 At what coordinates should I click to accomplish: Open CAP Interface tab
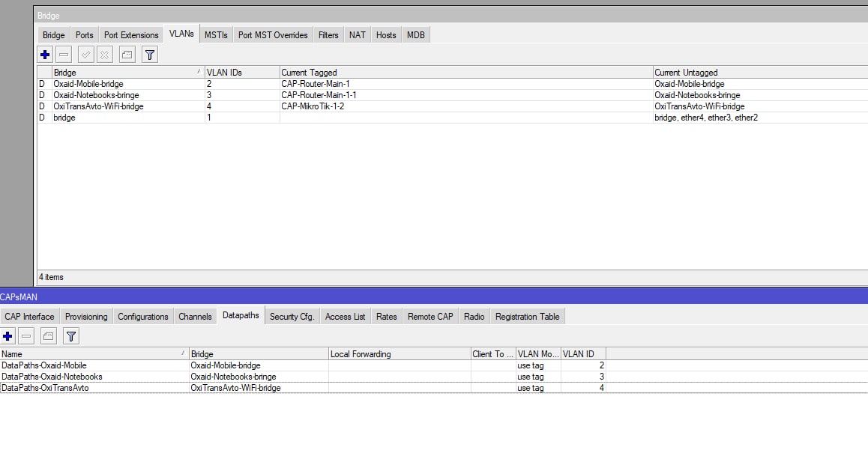point(29,317)
